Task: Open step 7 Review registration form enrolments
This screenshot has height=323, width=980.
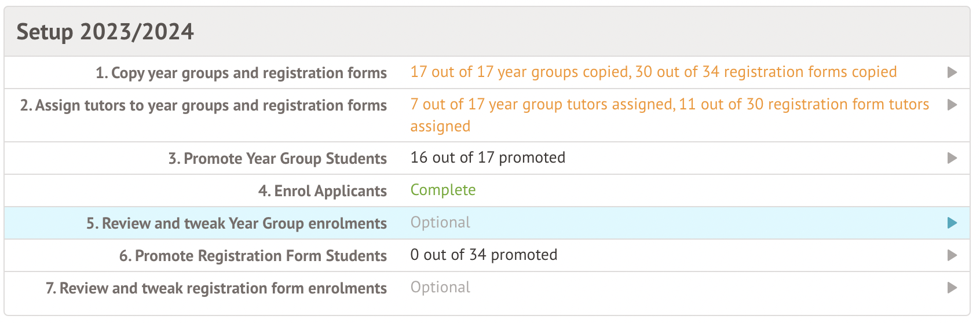Action: click(216, 288)
